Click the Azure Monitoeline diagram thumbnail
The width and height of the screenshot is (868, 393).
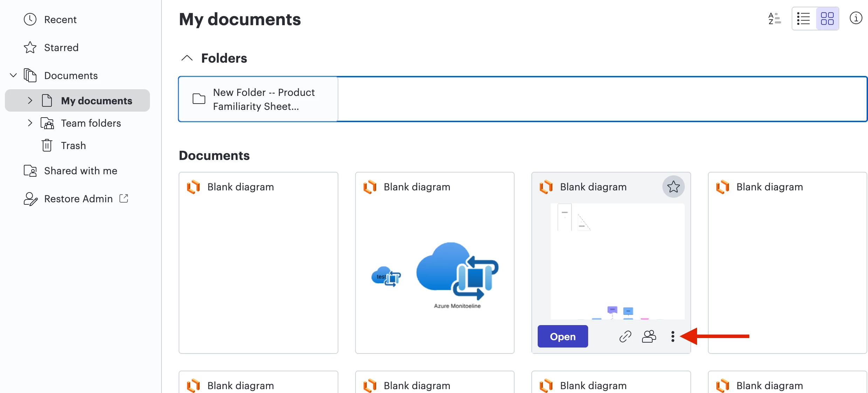coord(435,273)
